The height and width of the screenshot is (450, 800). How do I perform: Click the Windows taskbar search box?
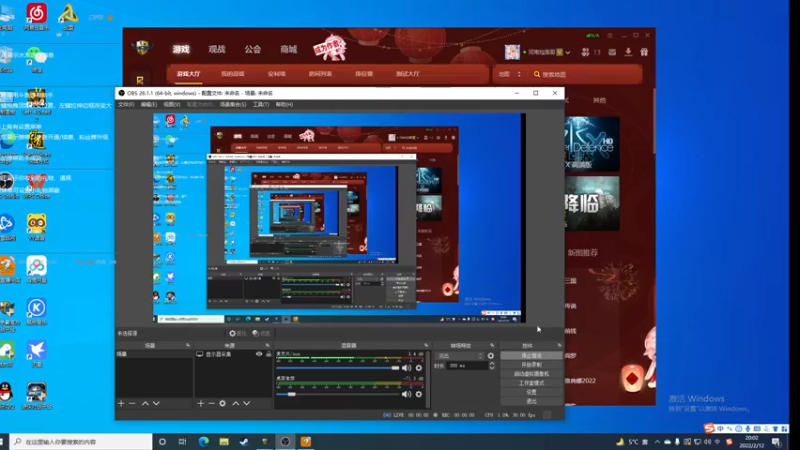(x=82, y=442)
